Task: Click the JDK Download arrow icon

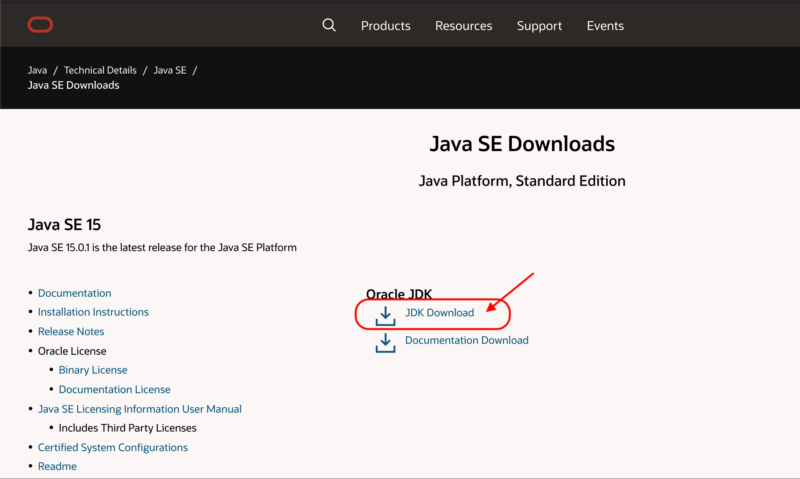Action: pyautogui.click(x=385, y=316)
